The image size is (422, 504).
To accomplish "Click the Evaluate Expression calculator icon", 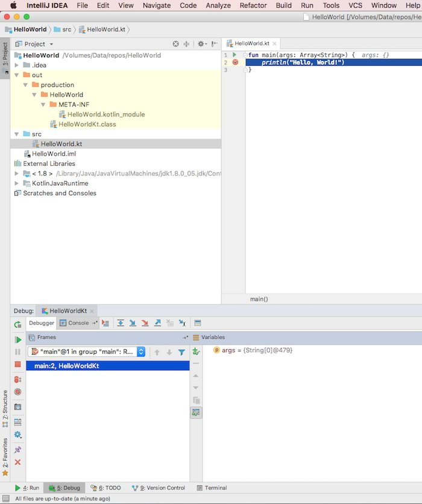I will 198,323.
